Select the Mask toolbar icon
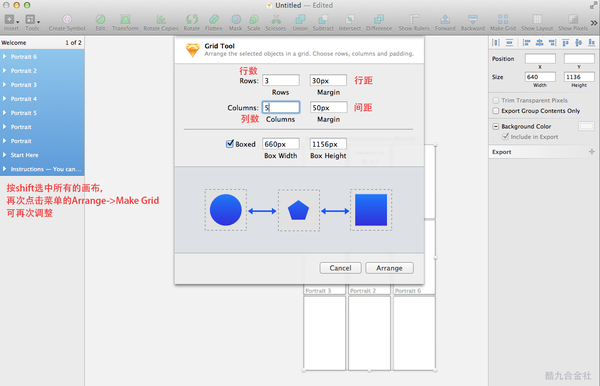 pyautogui.click(x=236, y=23)
